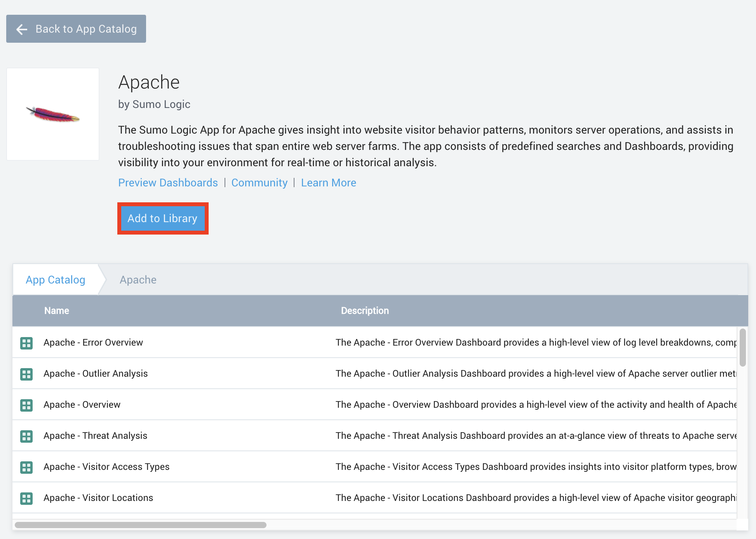This screenshot has height=539, width=756.
Task: Click Back to App Catalog button
Action: tap(76, 29)
